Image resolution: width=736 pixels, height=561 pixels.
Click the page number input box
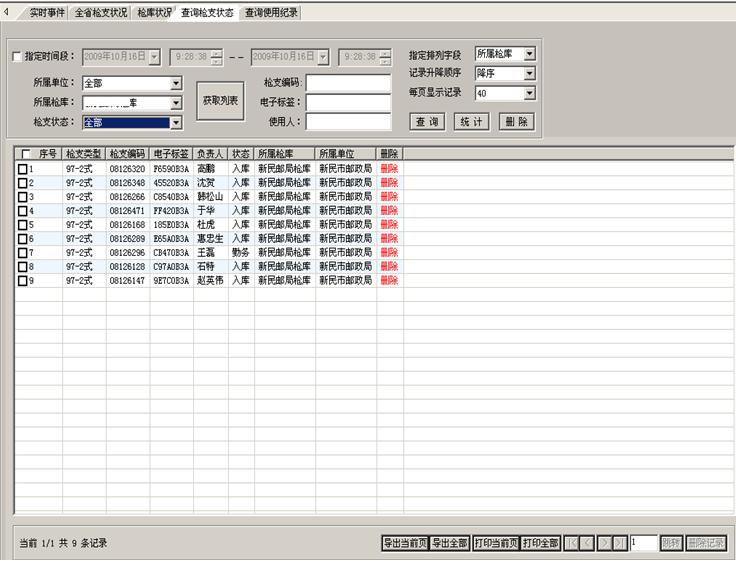click(x=644, y=543)
